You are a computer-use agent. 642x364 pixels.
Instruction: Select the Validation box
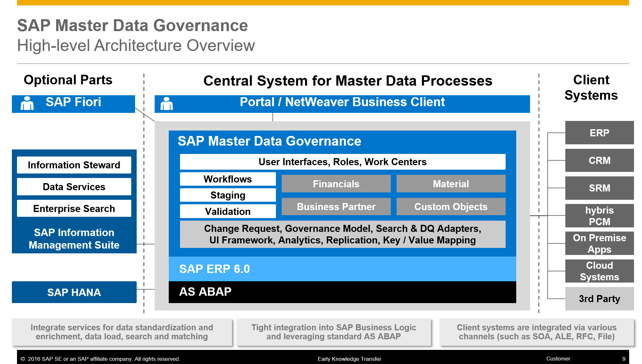[x=228, y=211]
